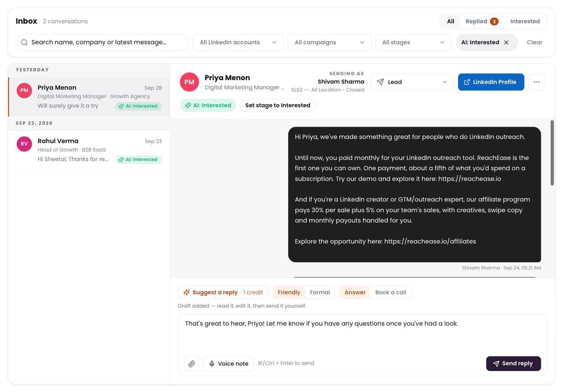Select the Formal tone option

(320, 292)
